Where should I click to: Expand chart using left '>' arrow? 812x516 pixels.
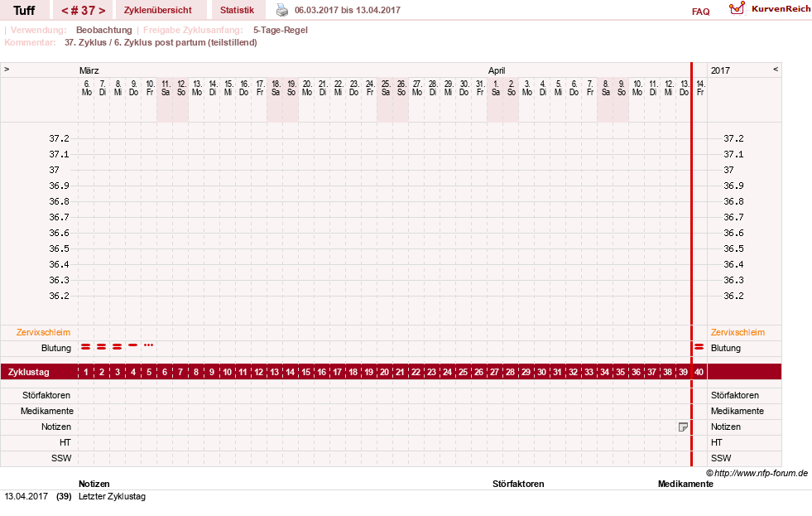coord(7,69)
